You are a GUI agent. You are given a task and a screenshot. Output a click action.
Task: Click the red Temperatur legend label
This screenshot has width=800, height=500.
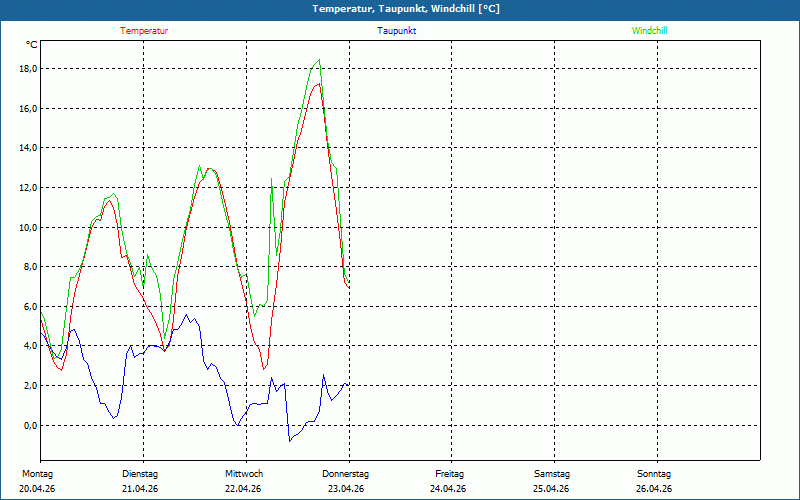[144, 31]
